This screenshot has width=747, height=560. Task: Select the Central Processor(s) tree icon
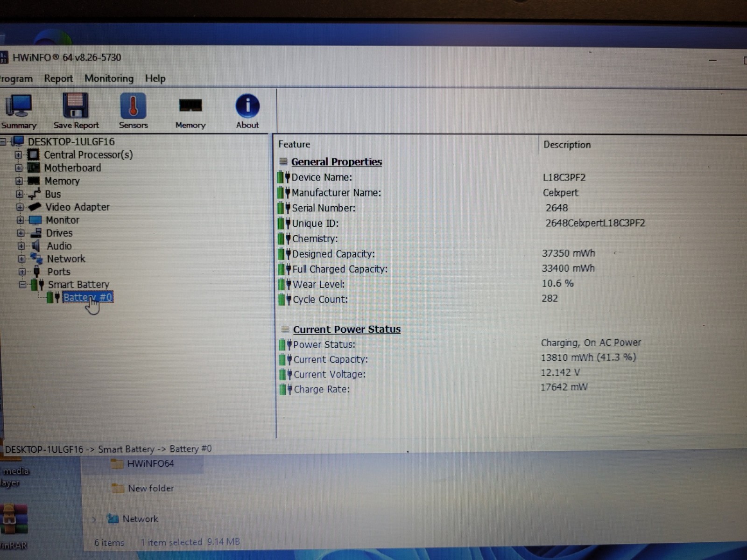[x=34, y=154]
